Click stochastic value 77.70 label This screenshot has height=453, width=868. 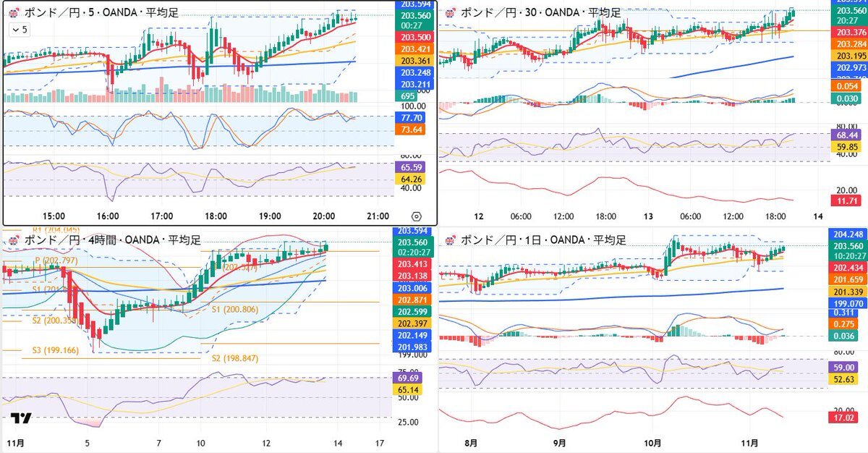point(410,117)
